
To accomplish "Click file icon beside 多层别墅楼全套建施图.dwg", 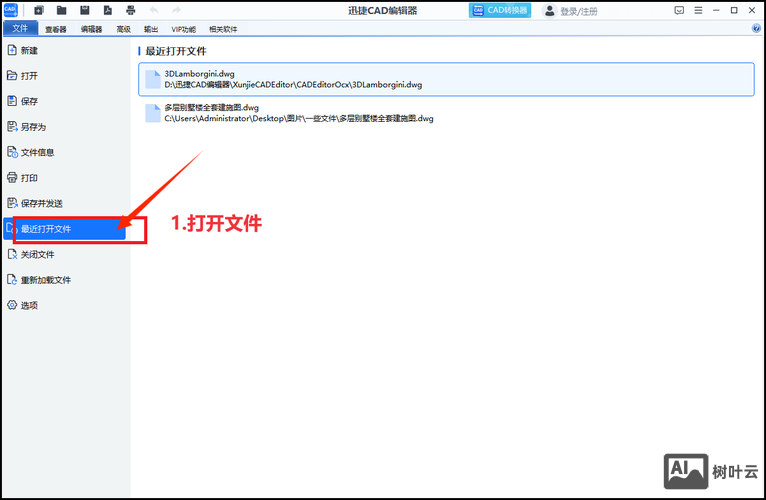I will click(153, 113).
